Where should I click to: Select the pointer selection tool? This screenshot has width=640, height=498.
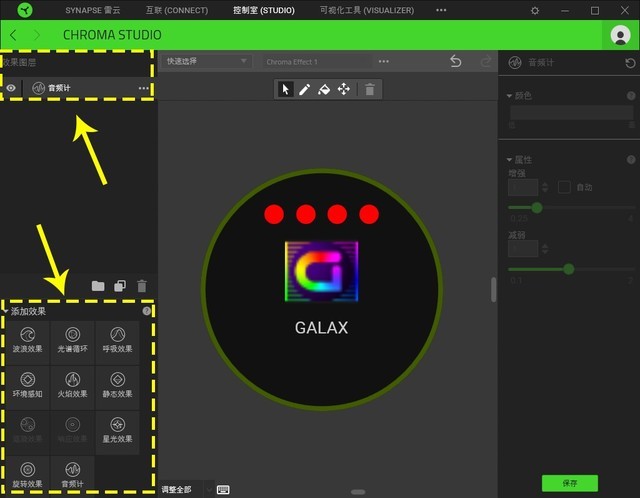point(286,89)
